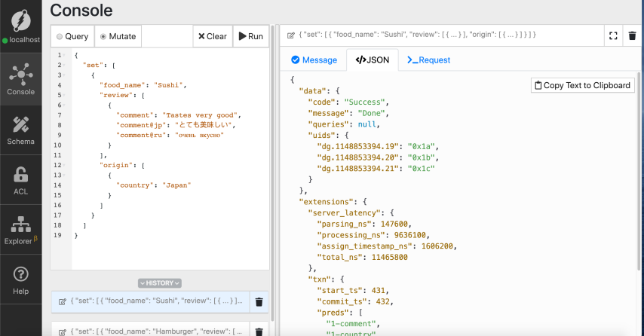
Task: Open the ACL lock section
Action: pos(21,181)
